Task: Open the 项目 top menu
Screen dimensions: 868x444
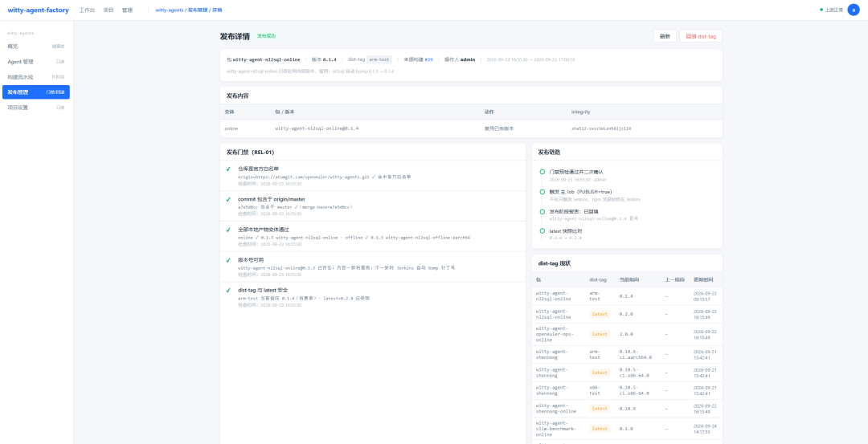Action: pos(108,10)
